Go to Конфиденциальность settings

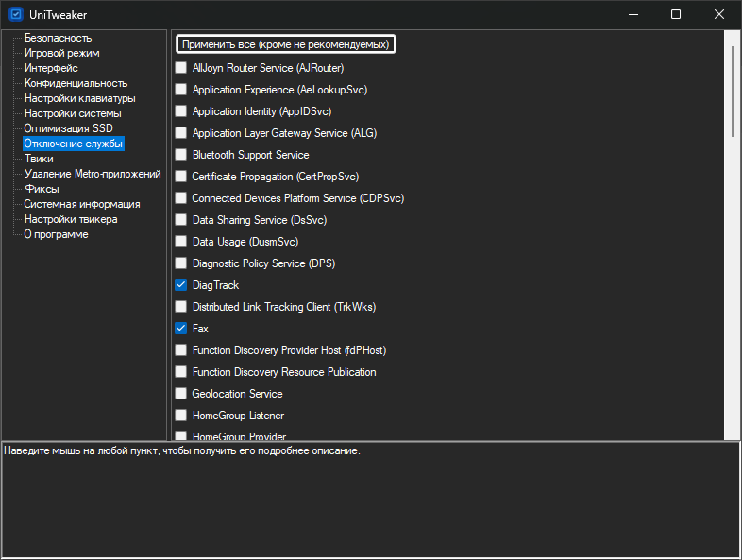76,83
